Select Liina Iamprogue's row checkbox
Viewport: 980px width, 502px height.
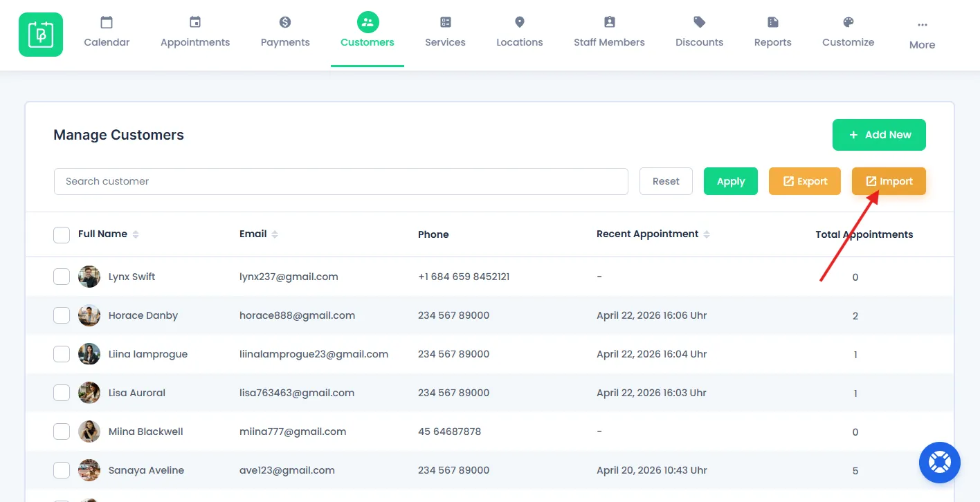[62, 354]
